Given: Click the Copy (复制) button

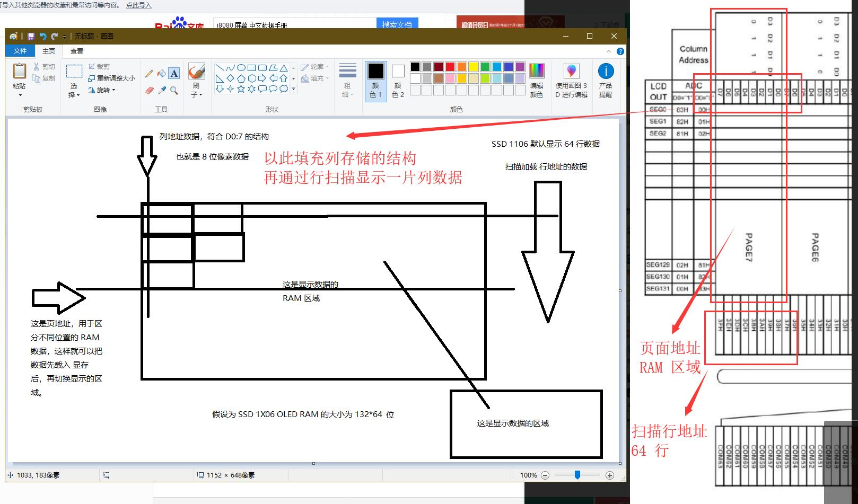Looking at the screenshot, I should 44,78.
